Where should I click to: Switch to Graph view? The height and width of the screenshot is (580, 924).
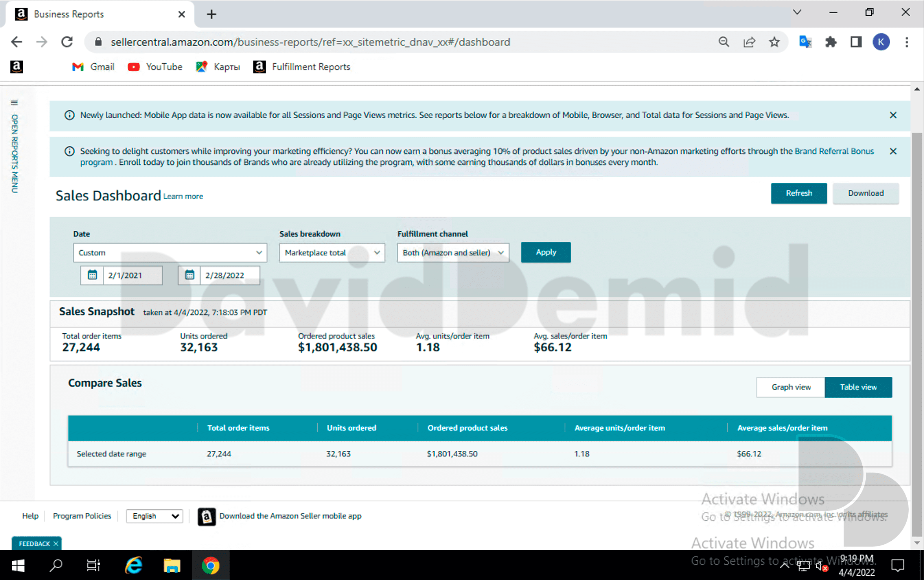coord(791,387)
